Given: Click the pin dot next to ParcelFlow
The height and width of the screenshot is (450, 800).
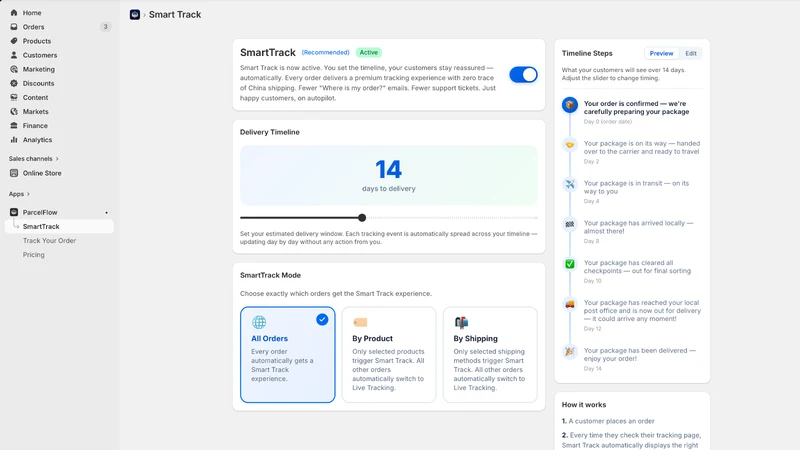Looking at the screenshot, I should tap(107, 213).
